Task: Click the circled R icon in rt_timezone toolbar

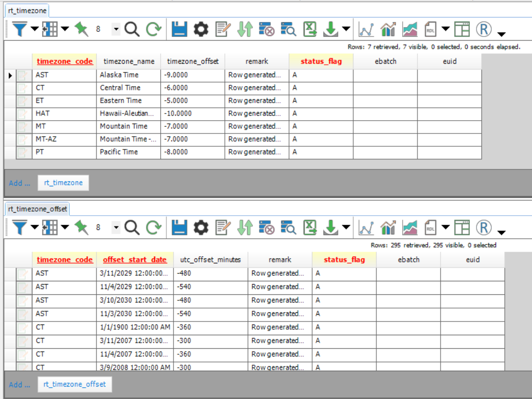Action: coord(483,29)
